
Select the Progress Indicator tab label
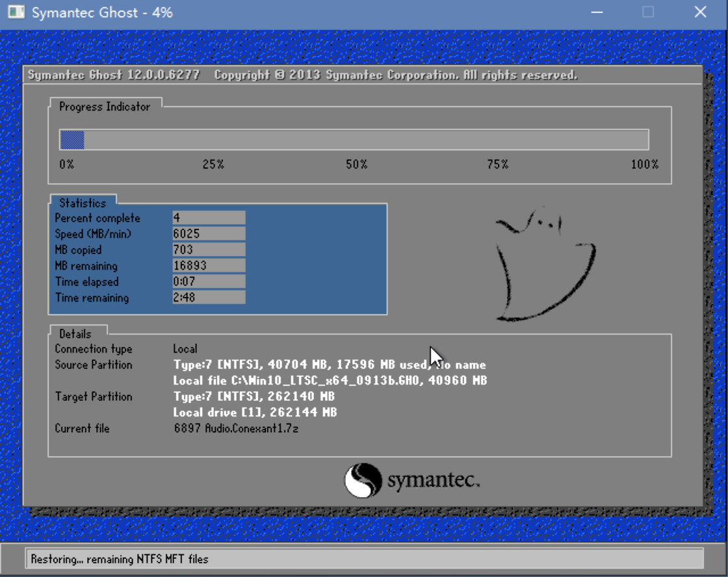pyautogui.click(x=105, y=107)
